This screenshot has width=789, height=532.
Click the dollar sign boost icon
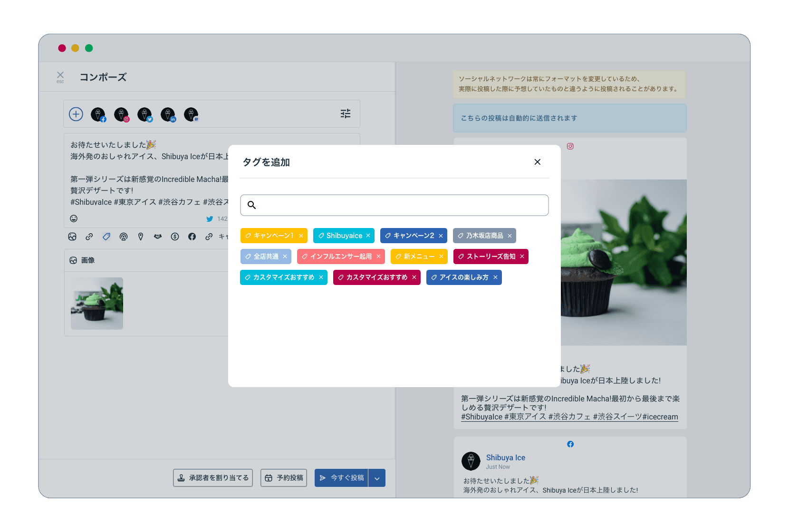175,237
